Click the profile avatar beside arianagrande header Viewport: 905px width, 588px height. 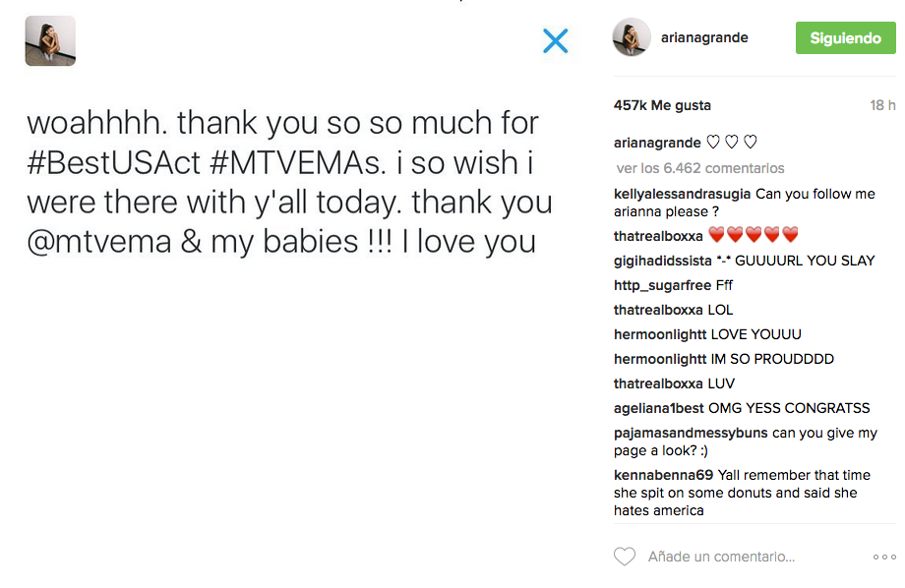(x=631, y=38)
